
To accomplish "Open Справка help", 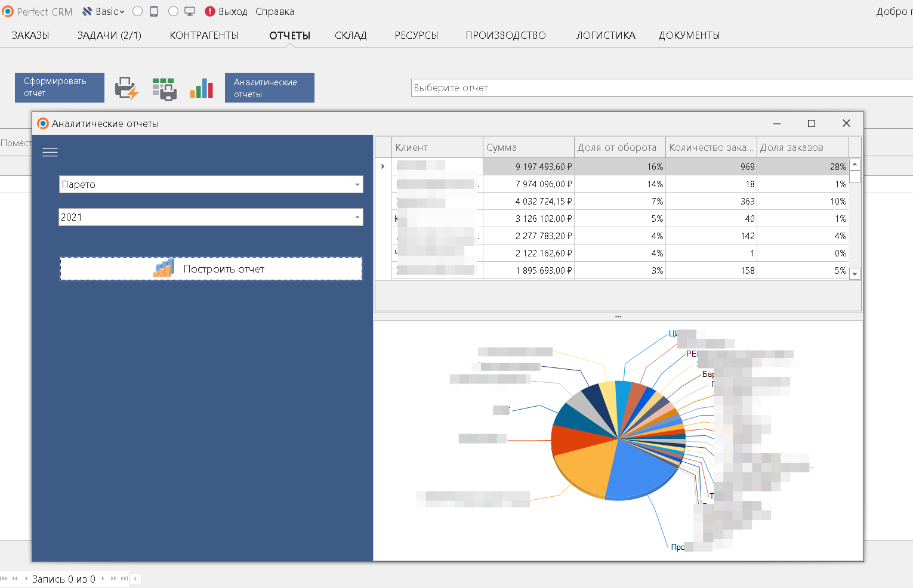I will tap(274, 11).
